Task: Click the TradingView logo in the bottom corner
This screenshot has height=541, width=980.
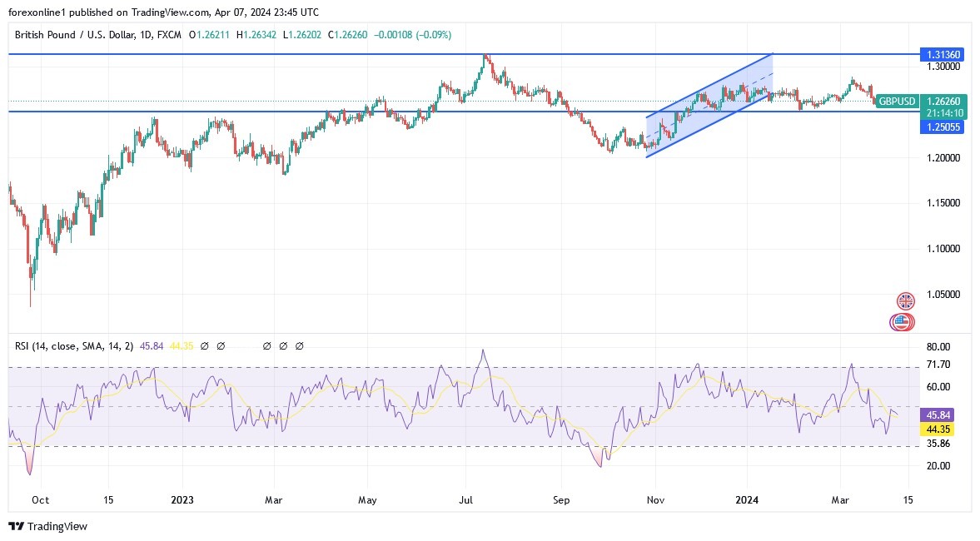Action: pos(17,527)
